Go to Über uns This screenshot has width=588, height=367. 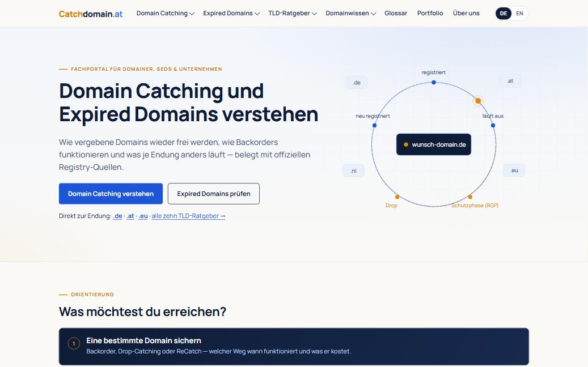pos(466,13)
